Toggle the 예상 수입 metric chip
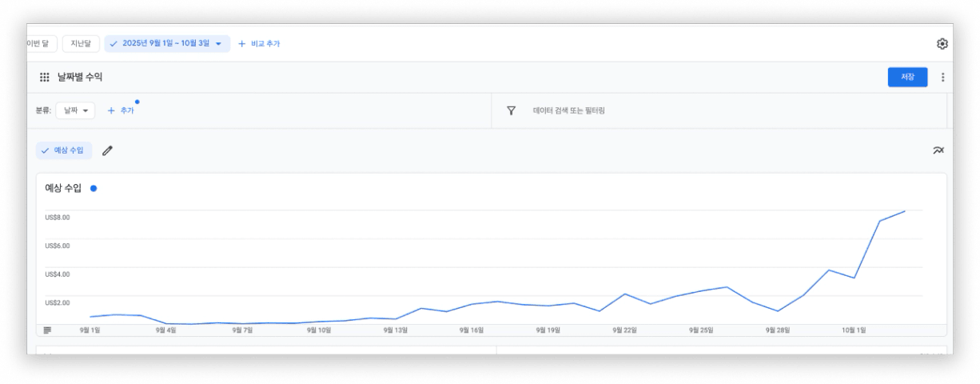The height and width of the screenshot is (384, 980). (x=64, y=150)
